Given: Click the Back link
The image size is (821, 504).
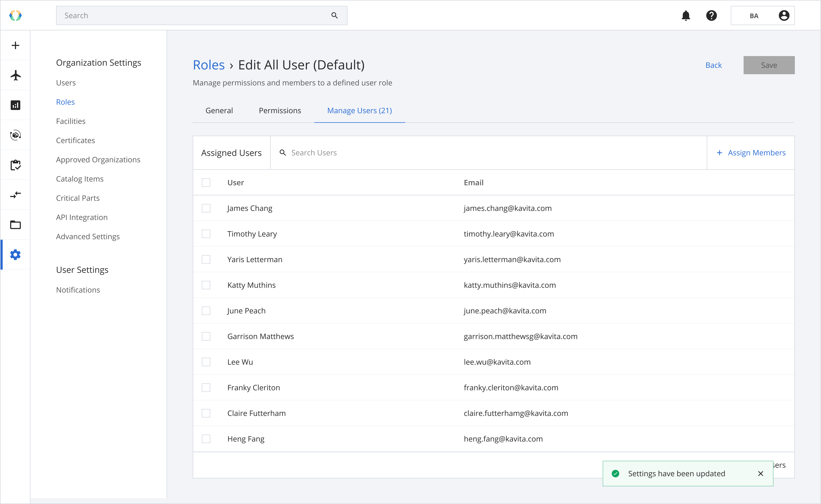Looking at the screenshot, I should (713, 65).
